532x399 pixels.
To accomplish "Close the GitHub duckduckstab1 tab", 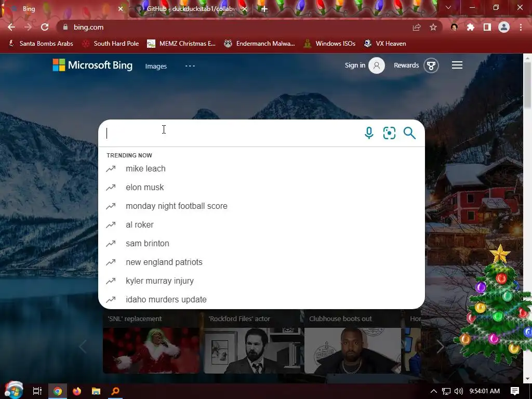I will click(244, 9).
